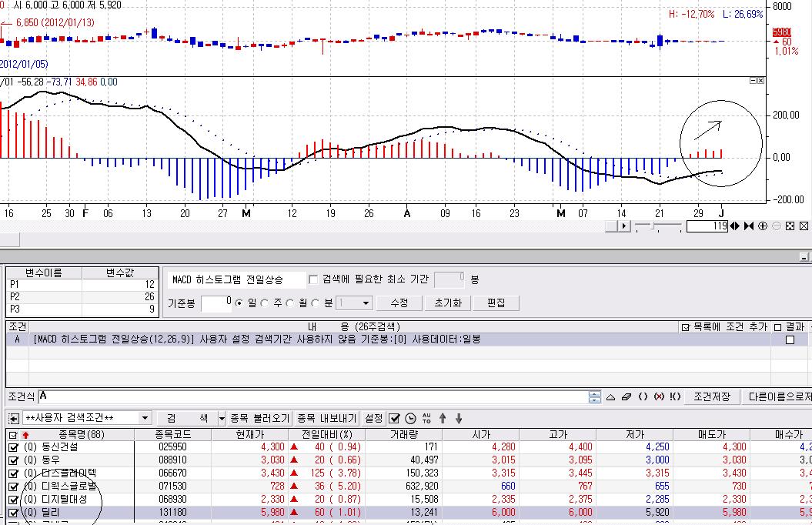
Task: Click the chart expand horizontal arrows icon
Action: (735, 226)
